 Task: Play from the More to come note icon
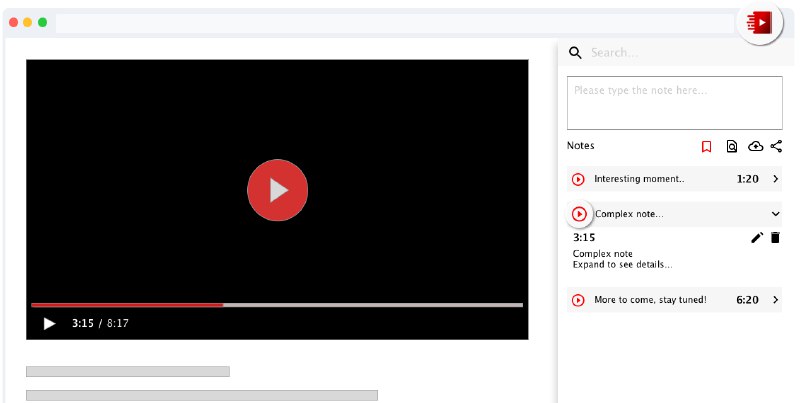[x=578, y=300]
